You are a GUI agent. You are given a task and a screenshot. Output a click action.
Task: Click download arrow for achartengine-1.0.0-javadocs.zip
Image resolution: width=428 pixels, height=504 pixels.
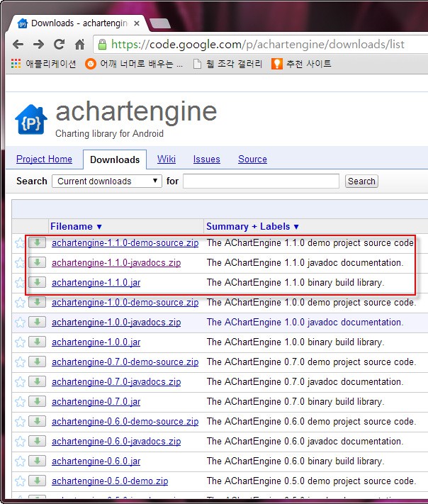(x=38, y=322)
